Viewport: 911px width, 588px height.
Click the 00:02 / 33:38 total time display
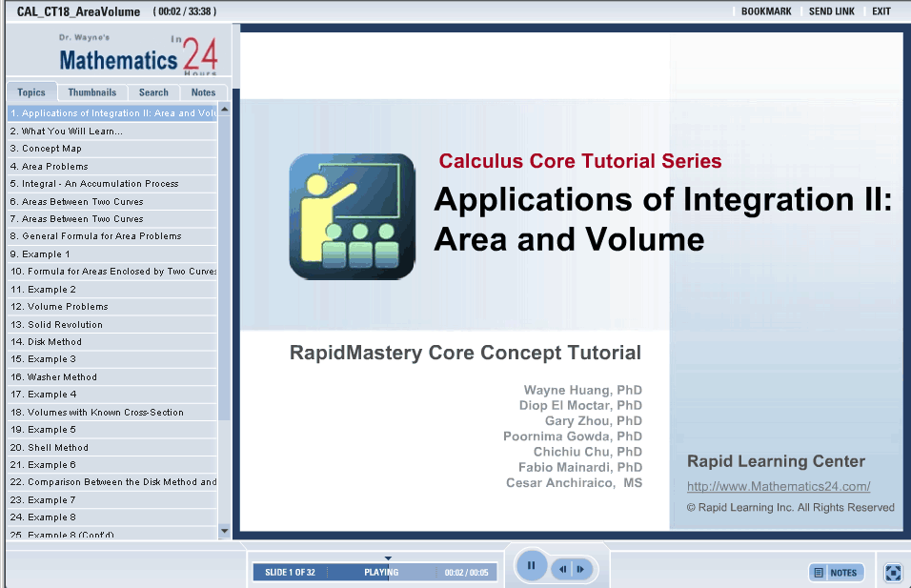185,11
